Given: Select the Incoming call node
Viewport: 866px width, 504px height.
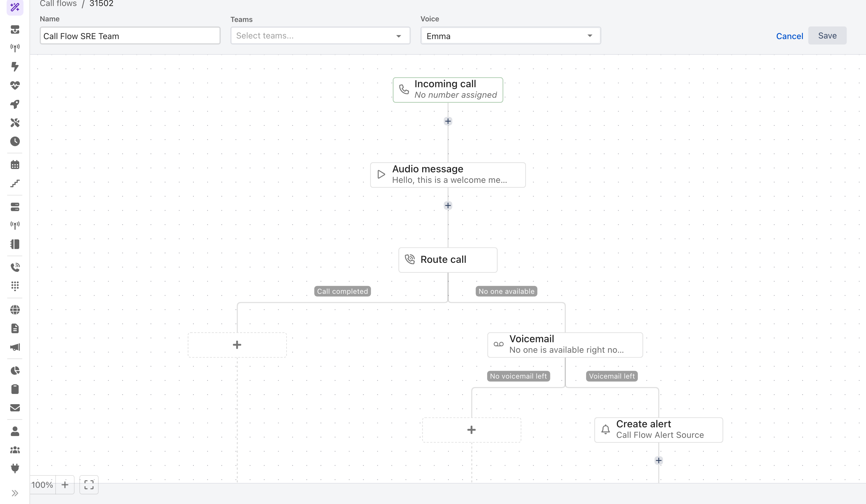Looking at the screenshot, I should click(x=448, y=90).
